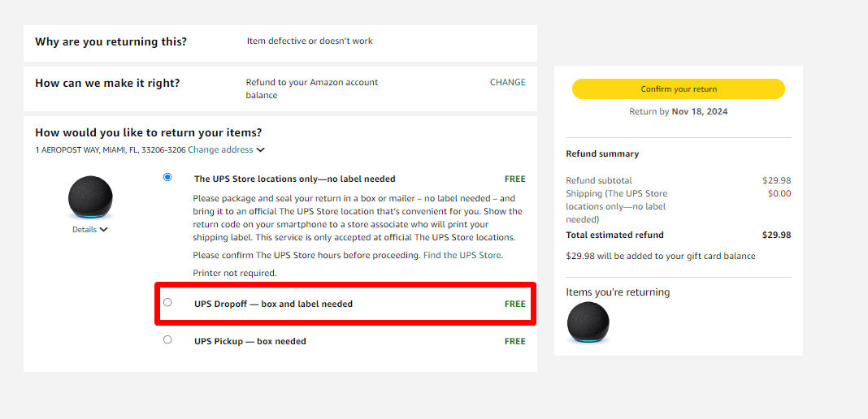The width and height of the screenshot is (868, 419).
Task: Click the Confirm your return button
Action: coord(678,89)
